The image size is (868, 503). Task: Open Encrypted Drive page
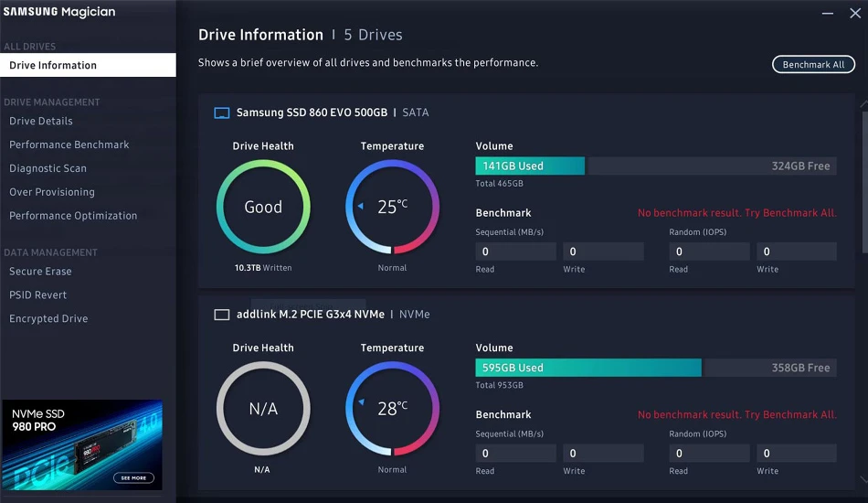(48, 318)
